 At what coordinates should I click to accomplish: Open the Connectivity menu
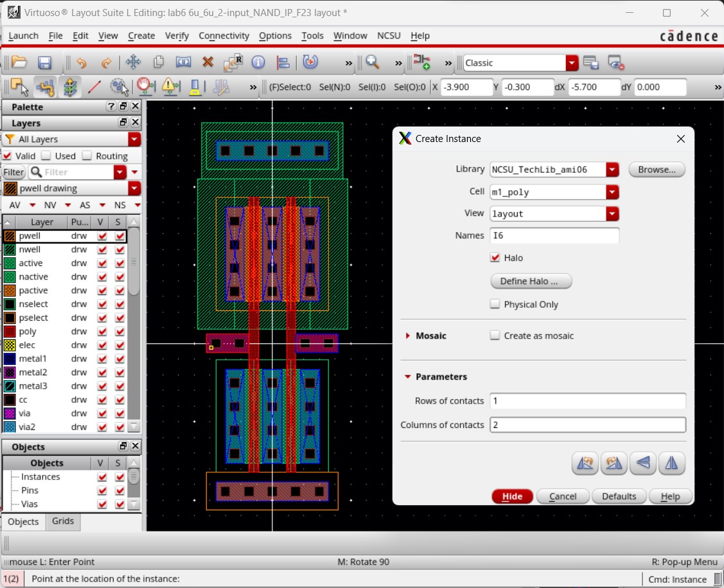click(x=224, y=35)
